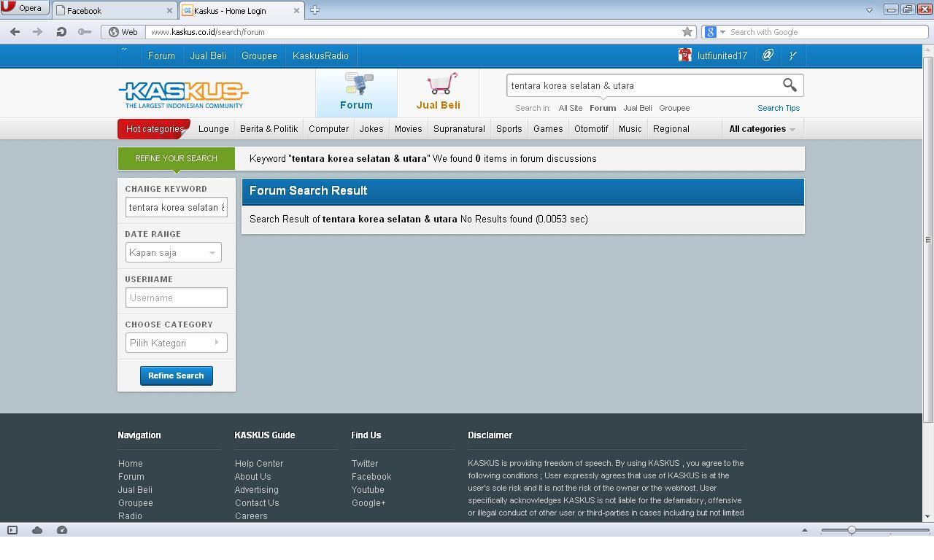Open the Search Tips link
Screen dimensions: 934x560
click(779, 108)
